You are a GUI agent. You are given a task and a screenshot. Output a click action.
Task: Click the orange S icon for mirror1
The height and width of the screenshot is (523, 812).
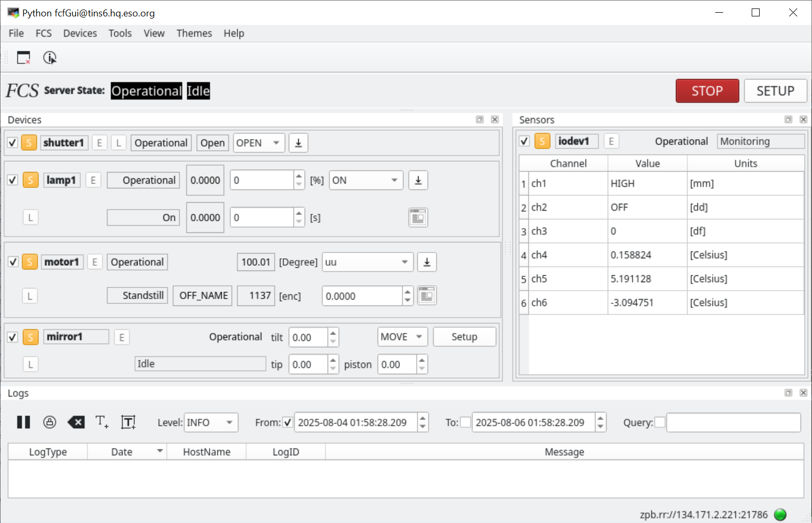pos(31,337)
